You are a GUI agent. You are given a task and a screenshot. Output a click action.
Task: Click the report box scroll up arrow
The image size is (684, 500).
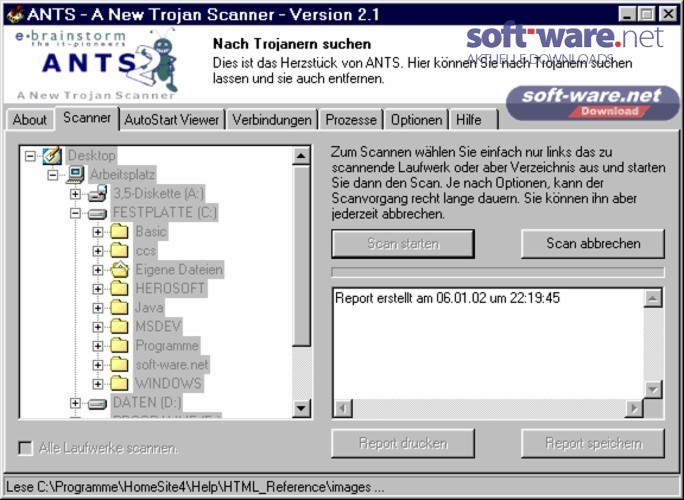(x=653, y=298)
